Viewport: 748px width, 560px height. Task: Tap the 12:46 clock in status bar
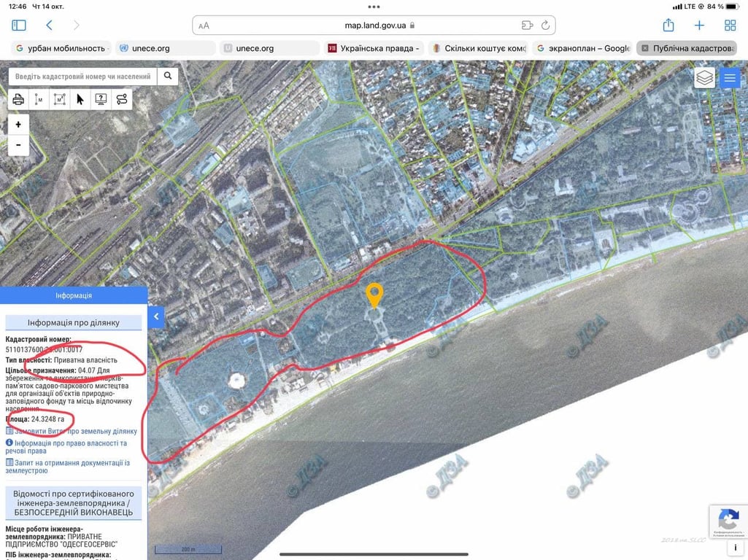18,7
